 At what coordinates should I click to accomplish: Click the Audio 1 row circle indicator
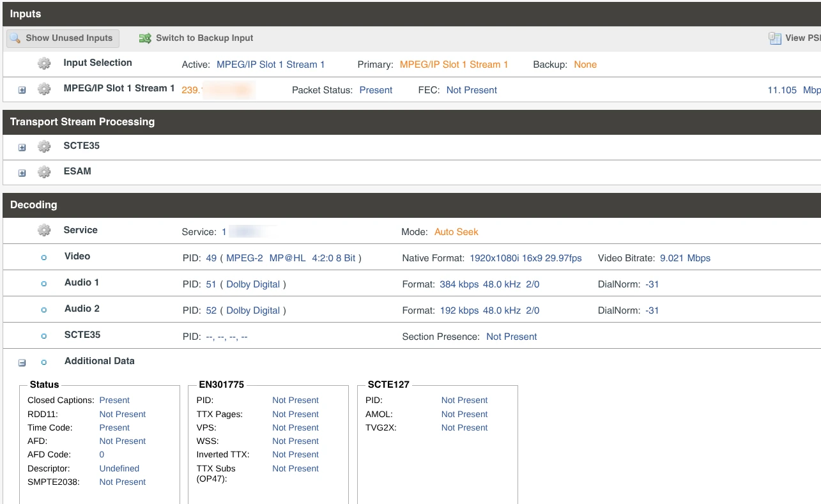point(44,284)
